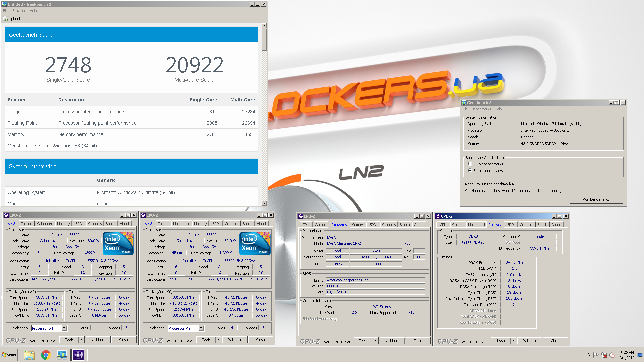
Task: Click Validate in Processor #1 CPU-Z
Action: click(x=98, y=340)
